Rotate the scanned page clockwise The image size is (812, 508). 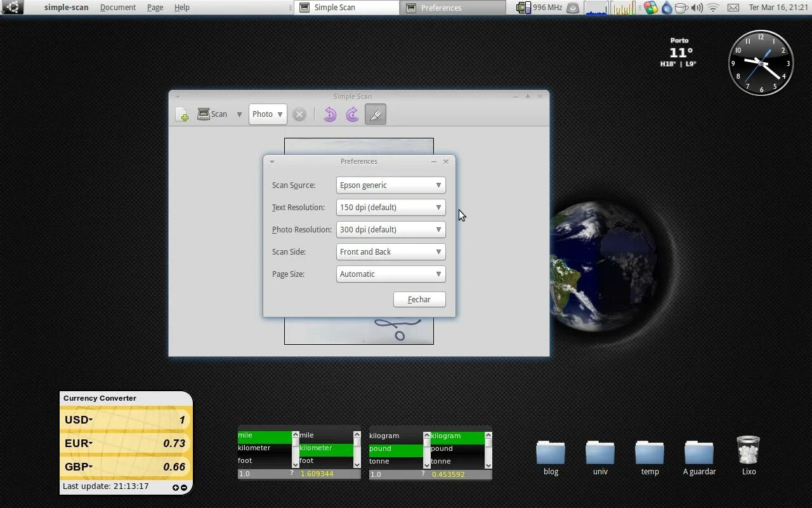click(x=352, y=114)
